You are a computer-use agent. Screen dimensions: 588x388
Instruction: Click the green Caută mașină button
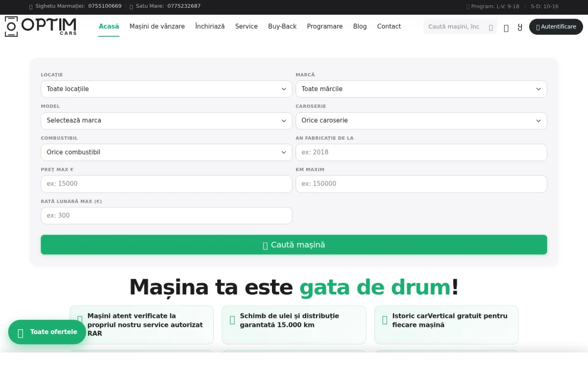click(294, 244)
